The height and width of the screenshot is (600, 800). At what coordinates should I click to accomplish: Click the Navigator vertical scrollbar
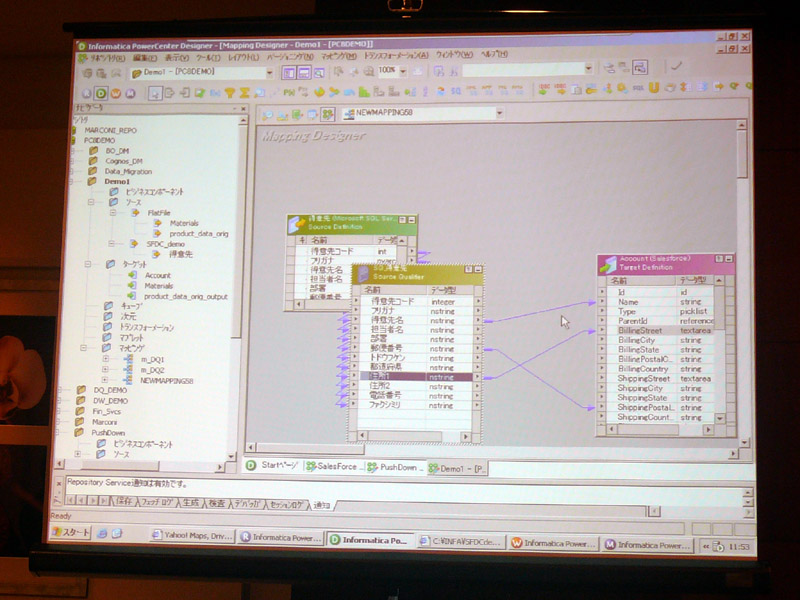pos(236,286)
